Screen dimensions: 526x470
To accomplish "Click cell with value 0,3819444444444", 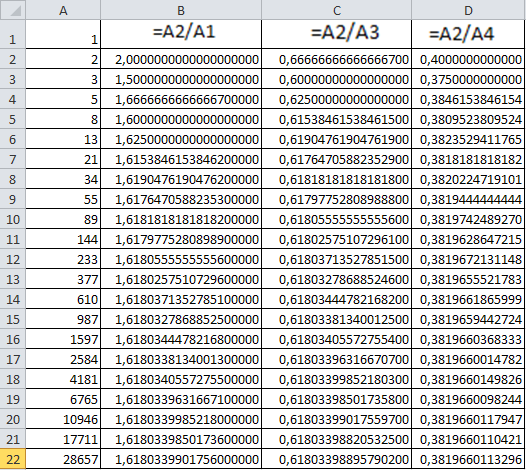I will pyautogui.click(x=468, y=199).
